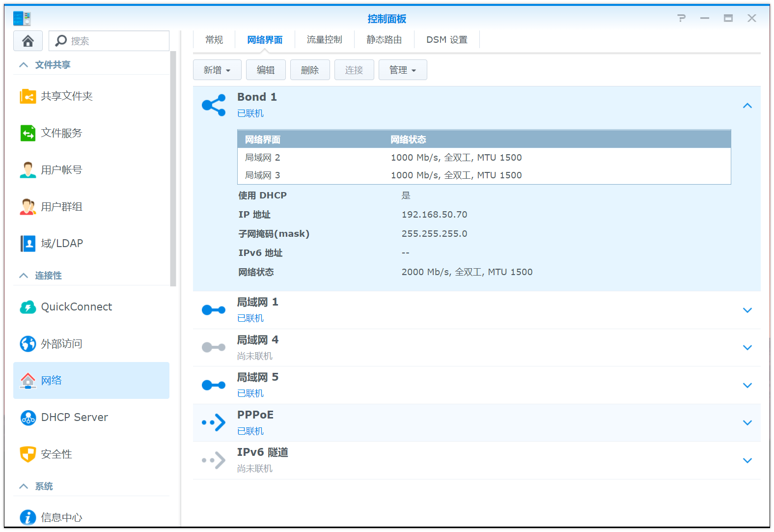The image size is (774, 532).
Task: Click the help question mark icon
Action: 681,18
